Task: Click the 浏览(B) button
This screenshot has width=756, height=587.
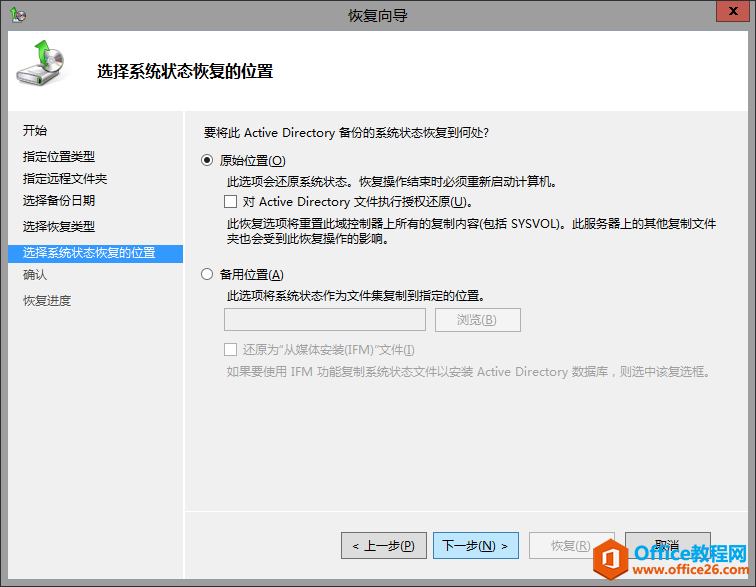Action: point(477,320)
